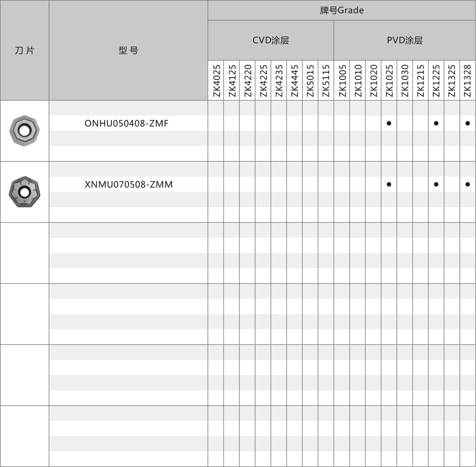Select the ZK1215 grade column label
Screen dimensions: 476x467
420,80
